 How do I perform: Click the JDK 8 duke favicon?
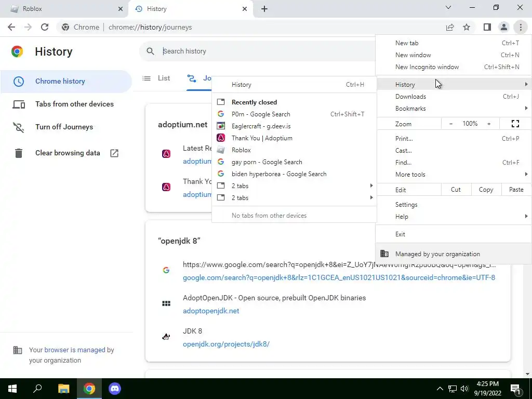pos(166,337)
